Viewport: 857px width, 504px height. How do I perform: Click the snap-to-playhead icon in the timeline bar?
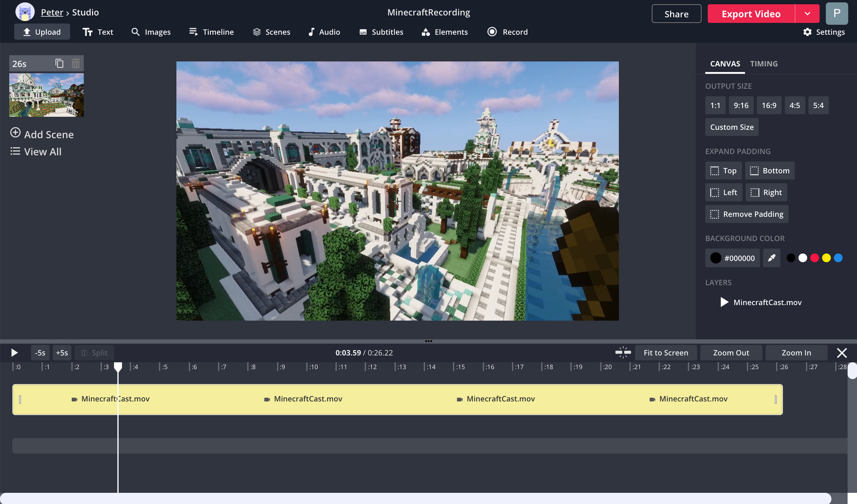point(623,353)
